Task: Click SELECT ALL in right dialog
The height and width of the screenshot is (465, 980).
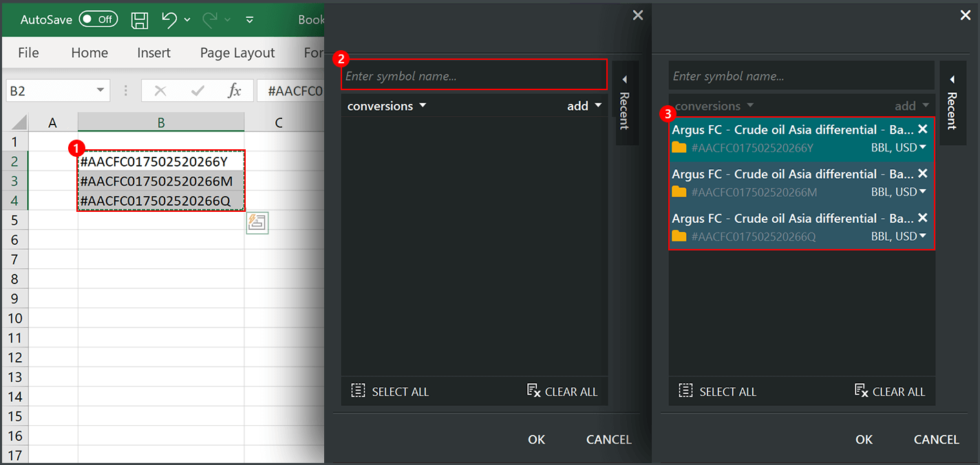Action: point(718,391)
